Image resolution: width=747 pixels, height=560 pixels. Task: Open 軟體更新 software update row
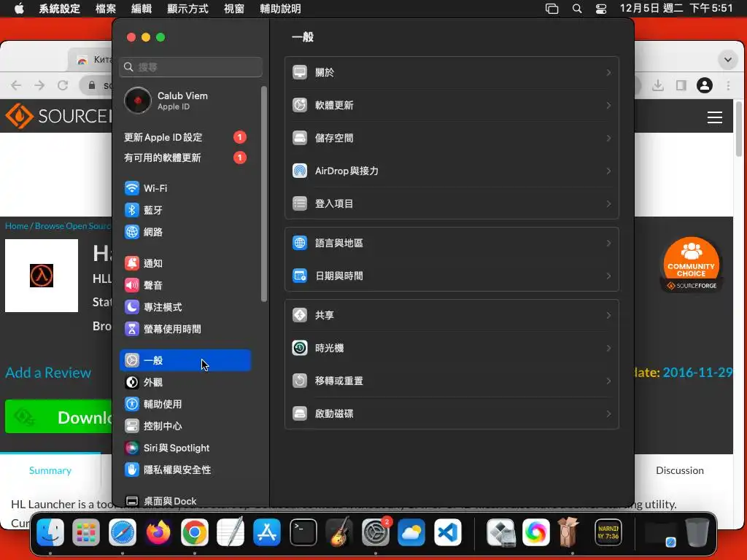[452, 105]
